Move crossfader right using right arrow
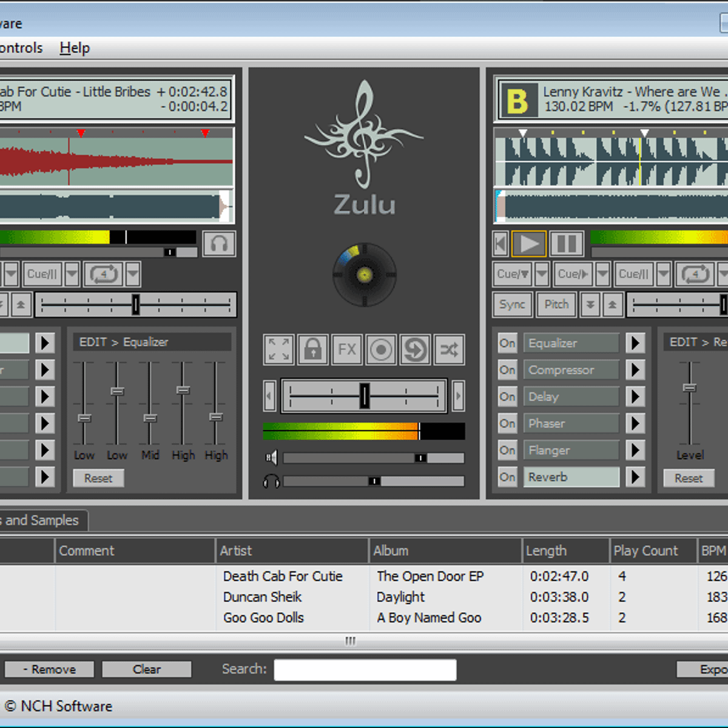 (x=459, y=396)
